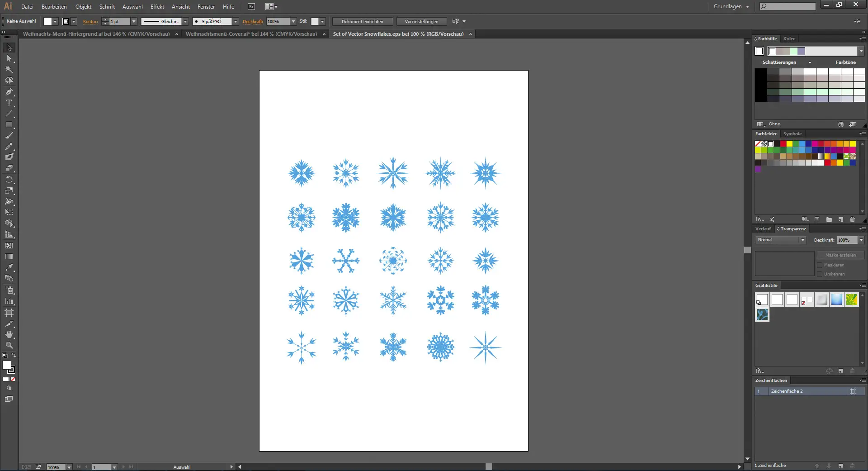Select the Pen tool
Screen dimensions: 868x471
pyautogui.click(x=9, y=92)
